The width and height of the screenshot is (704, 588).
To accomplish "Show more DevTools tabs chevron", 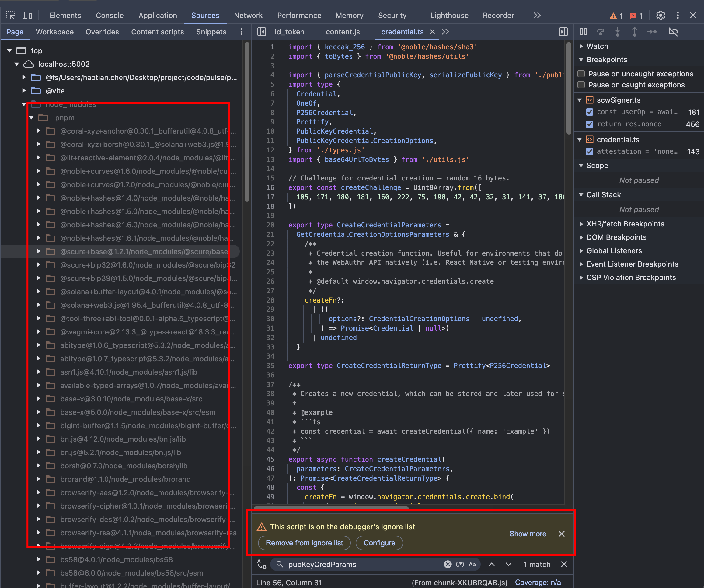I will coord(537,16).
